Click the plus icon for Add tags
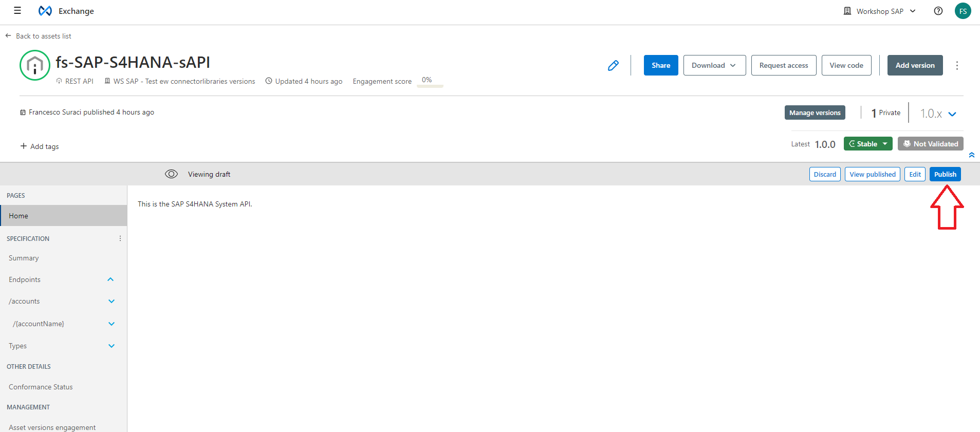 pos(24,146)
